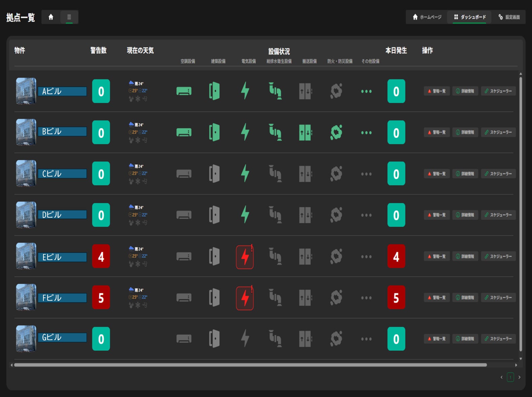Open 警報一覧 for Eビル
Viewport: 532px width, 397px height.
click(437, 256)
